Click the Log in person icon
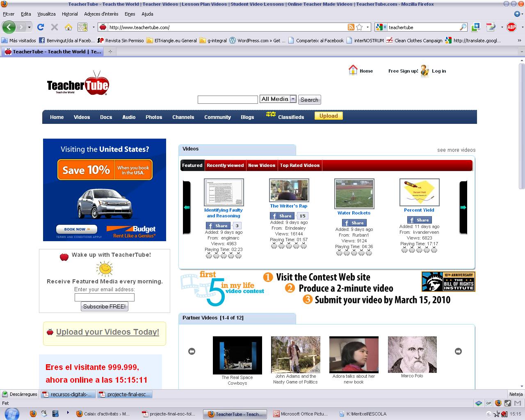This screenshot has height=420, width=525. click(425, 71)
